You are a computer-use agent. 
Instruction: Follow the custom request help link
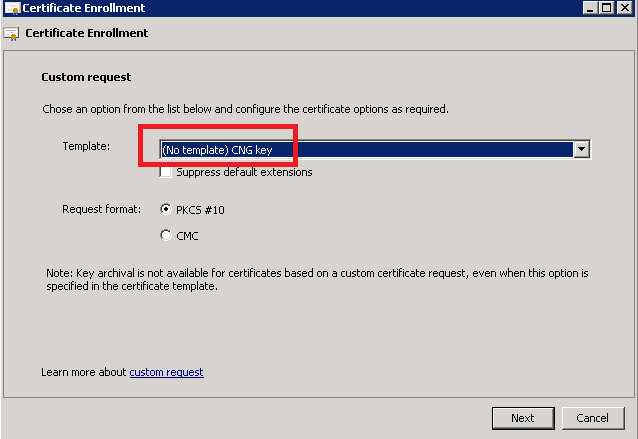click(166, 372)
